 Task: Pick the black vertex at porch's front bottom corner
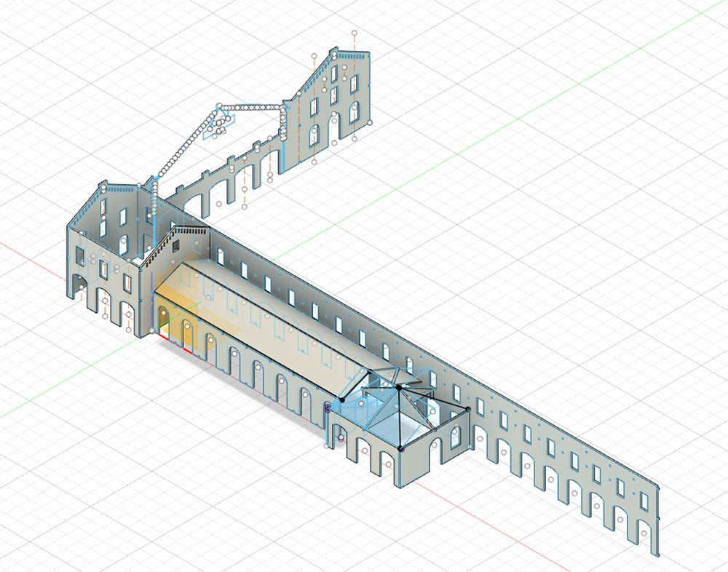point(401,448)
